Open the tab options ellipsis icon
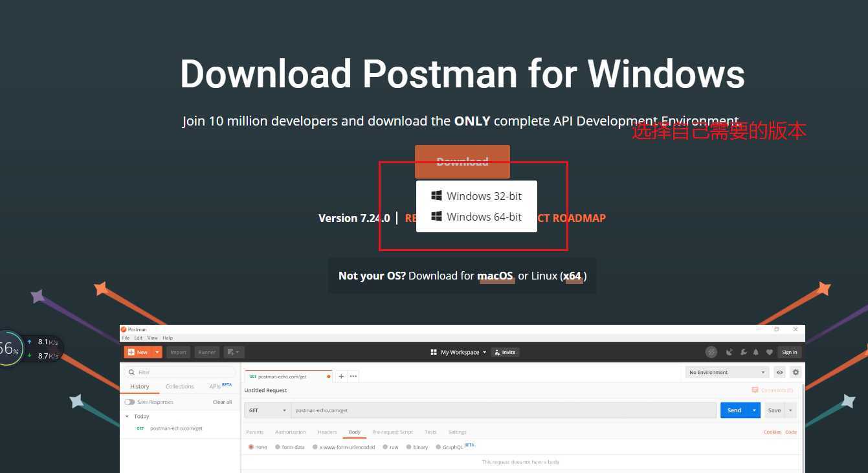Viewport: 868px width, 473px height. tap(353, 376)
